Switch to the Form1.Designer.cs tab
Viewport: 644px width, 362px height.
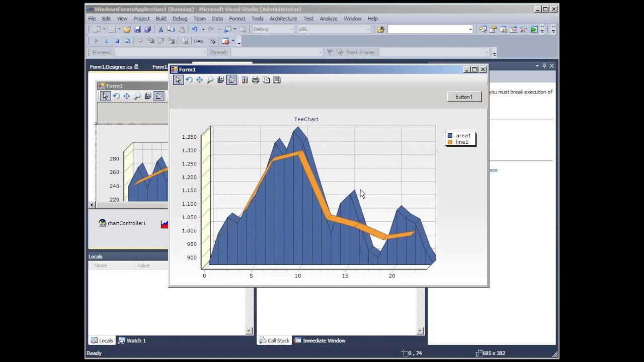[114, 67]
